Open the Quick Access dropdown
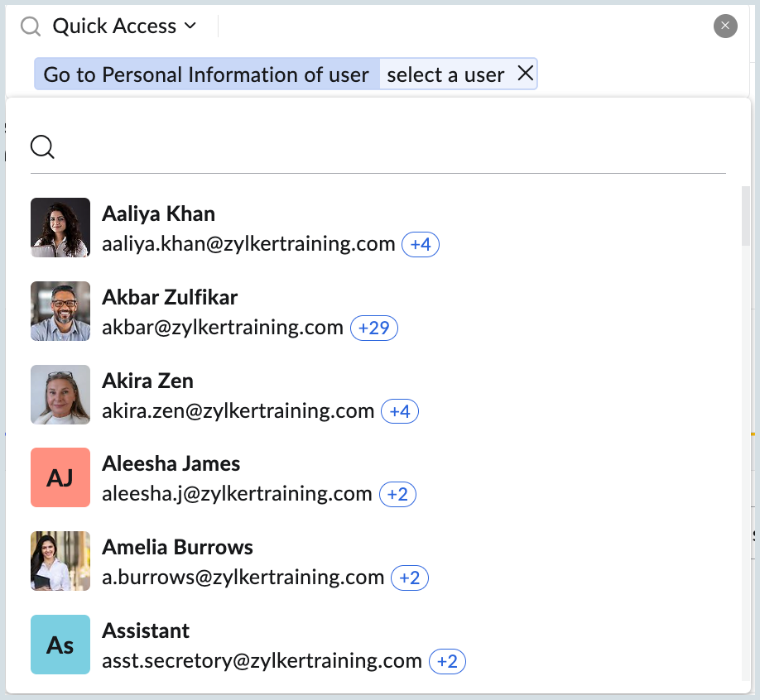 coord(124,26)
